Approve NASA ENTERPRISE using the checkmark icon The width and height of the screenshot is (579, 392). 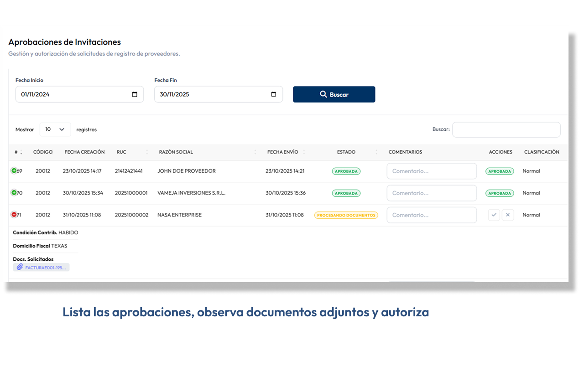pos(494,215)
